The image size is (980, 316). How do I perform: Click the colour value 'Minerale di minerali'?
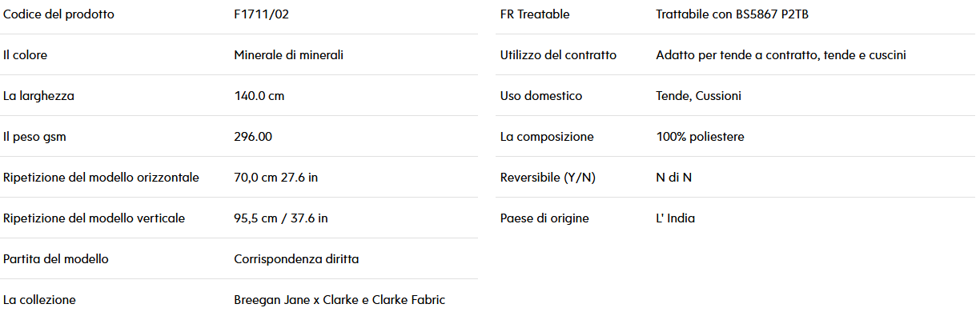point(288,55)
